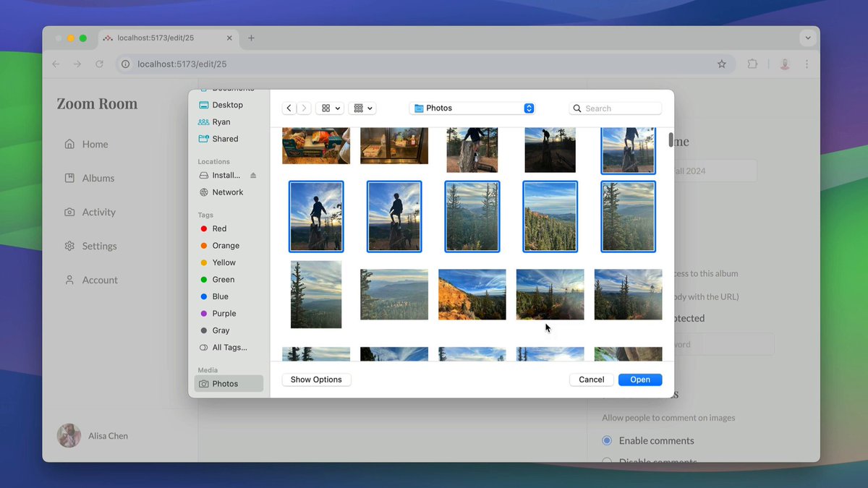Click the file dialog scrollbar
The image size is (868, 488).
pos(671,140)
